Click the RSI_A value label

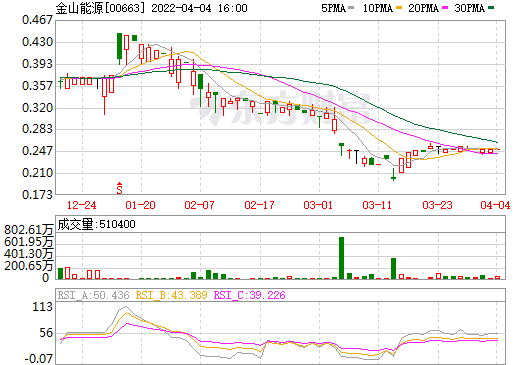[93, 295]
